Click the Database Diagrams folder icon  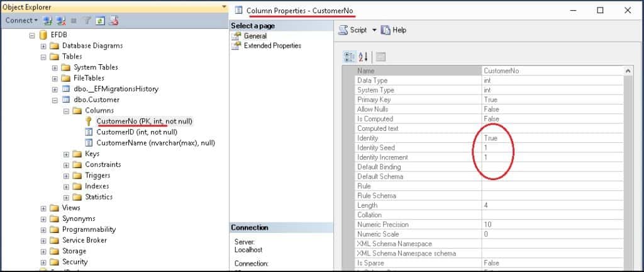point(54,45)
